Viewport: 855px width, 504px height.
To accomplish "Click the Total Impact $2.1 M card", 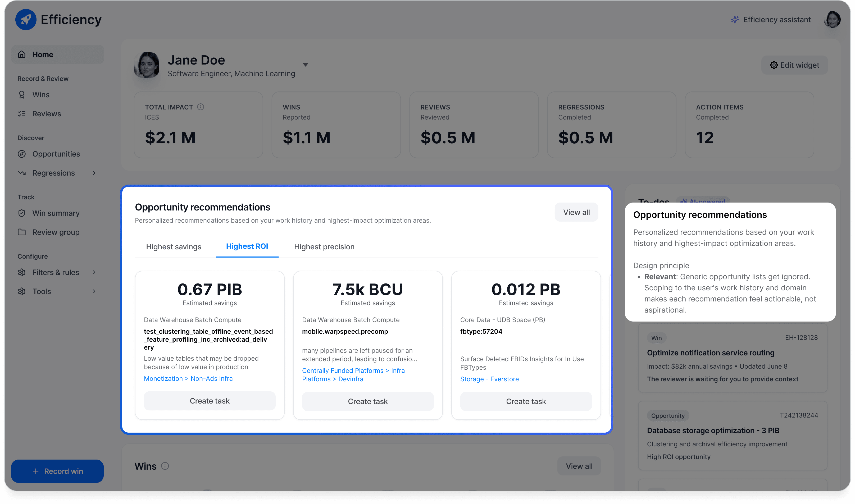I will pos(198,125).
